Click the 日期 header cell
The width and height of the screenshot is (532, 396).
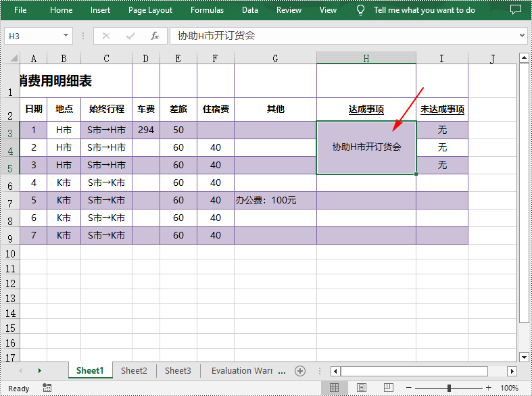tap(34, 109)
